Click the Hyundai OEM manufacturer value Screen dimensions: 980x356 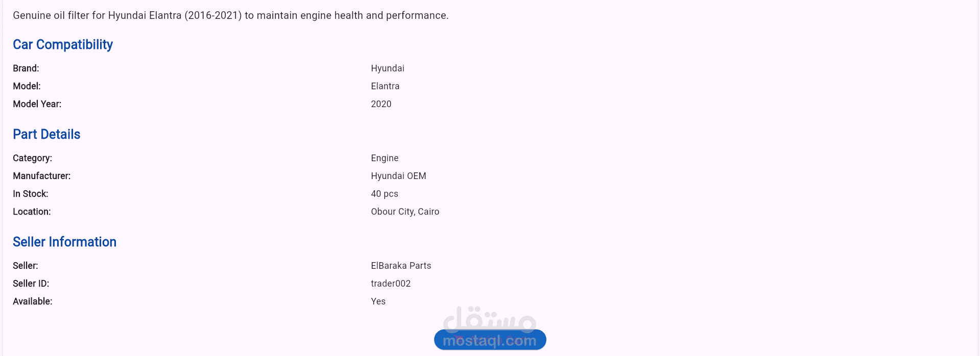click(x=398, y=176)
